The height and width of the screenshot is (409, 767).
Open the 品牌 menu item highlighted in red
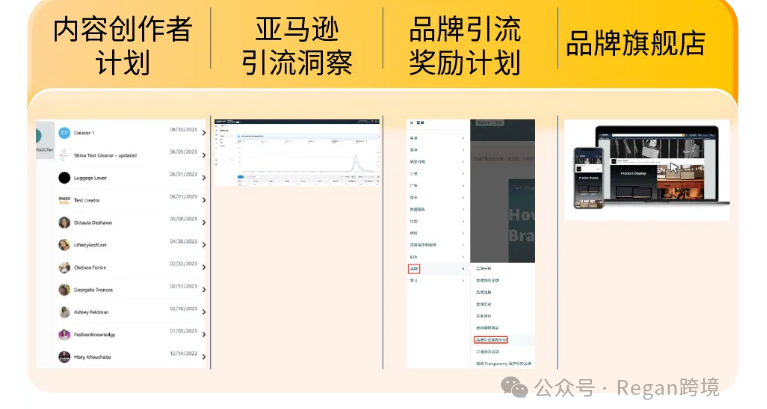414,269
